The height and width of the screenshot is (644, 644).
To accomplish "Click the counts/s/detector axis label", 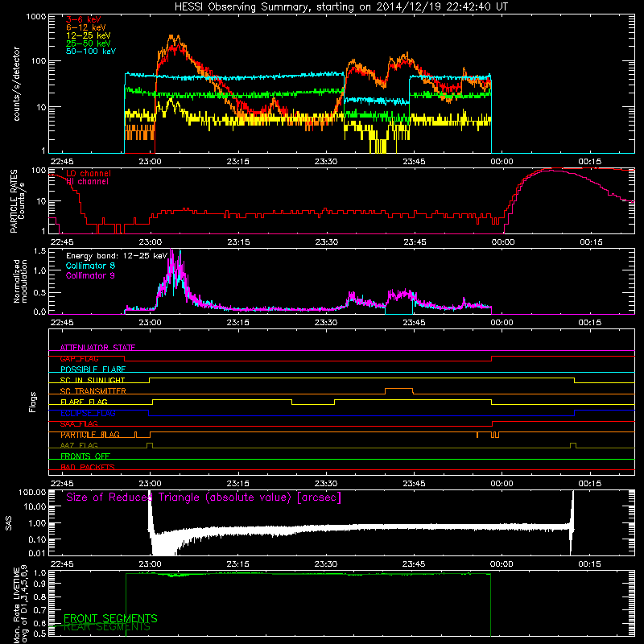I will pos(16,84).
